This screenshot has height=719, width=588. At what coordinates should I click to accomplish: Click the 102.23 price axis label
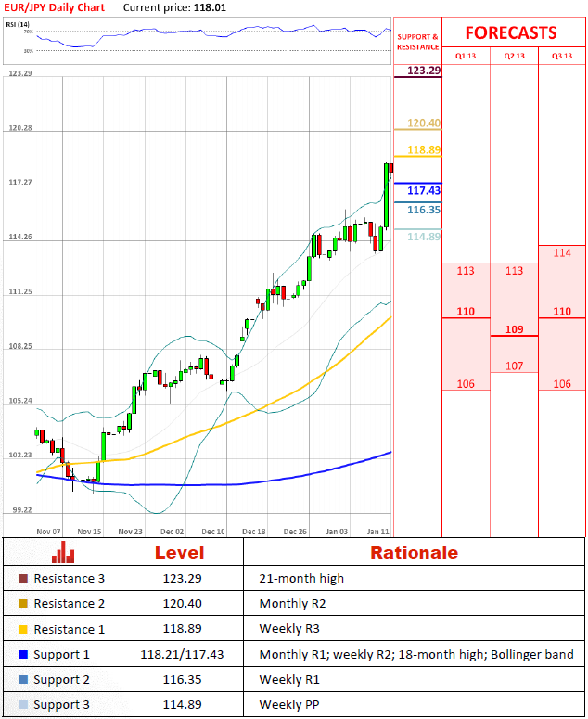tap(20, 455)
